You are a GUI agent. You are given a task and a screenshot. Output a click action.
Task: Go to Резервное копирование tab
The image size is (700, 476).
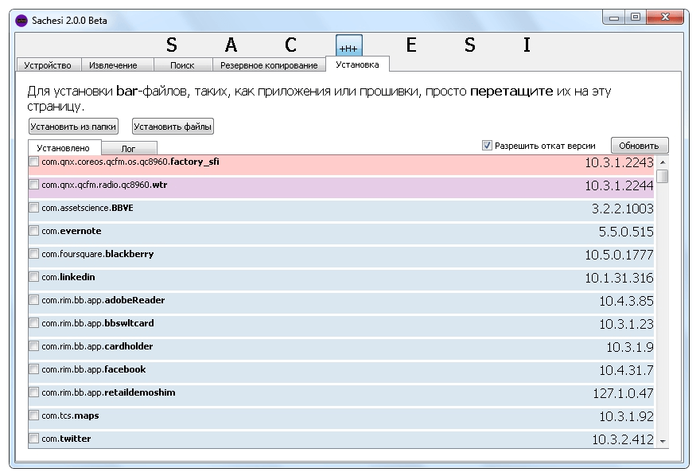[269, 65]
